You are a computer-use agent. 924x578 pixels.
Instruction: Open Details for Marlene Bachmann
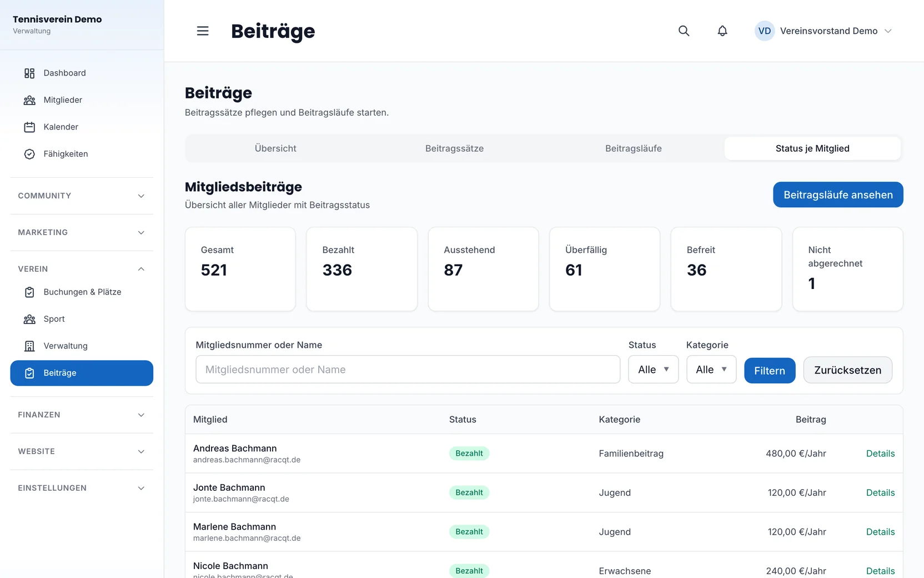tap(880, 532)
